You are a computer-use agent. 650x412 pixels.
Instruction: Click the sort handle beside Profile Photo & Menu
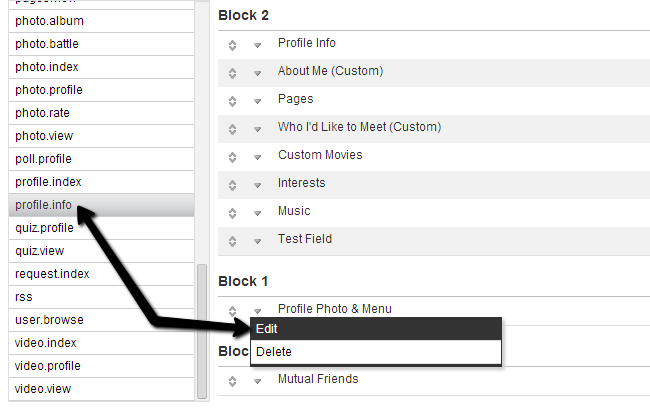pyautogui.click(x=232, y=310)
